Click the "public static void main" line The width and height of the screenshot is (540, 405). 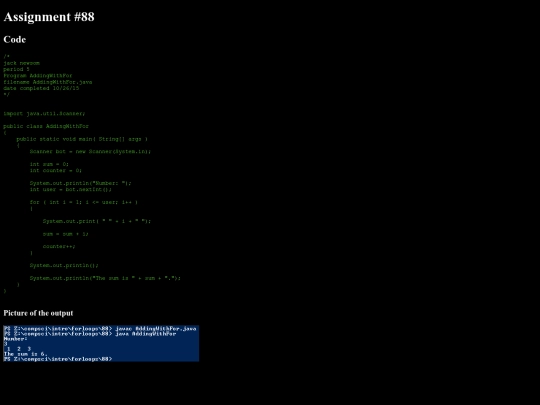(82, 139)
